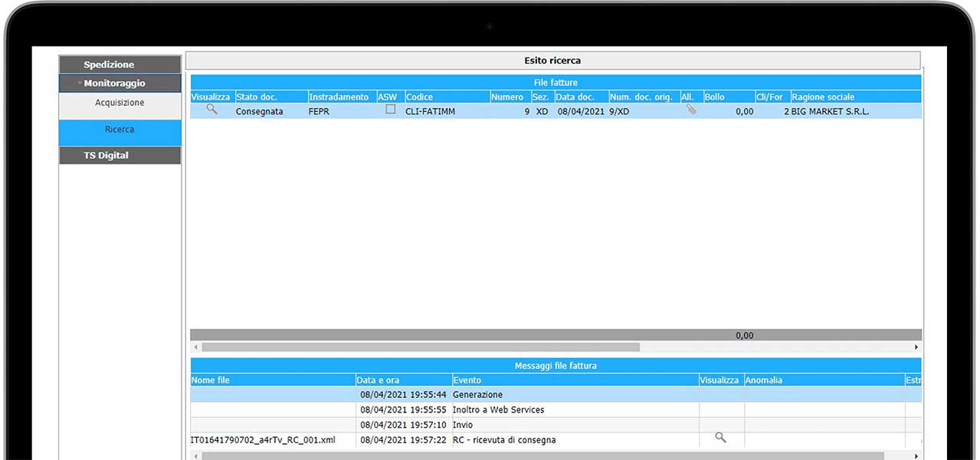Sort by Ragione sociale column header
This screenshot has width=980, height=460.
tap(856, 97)
